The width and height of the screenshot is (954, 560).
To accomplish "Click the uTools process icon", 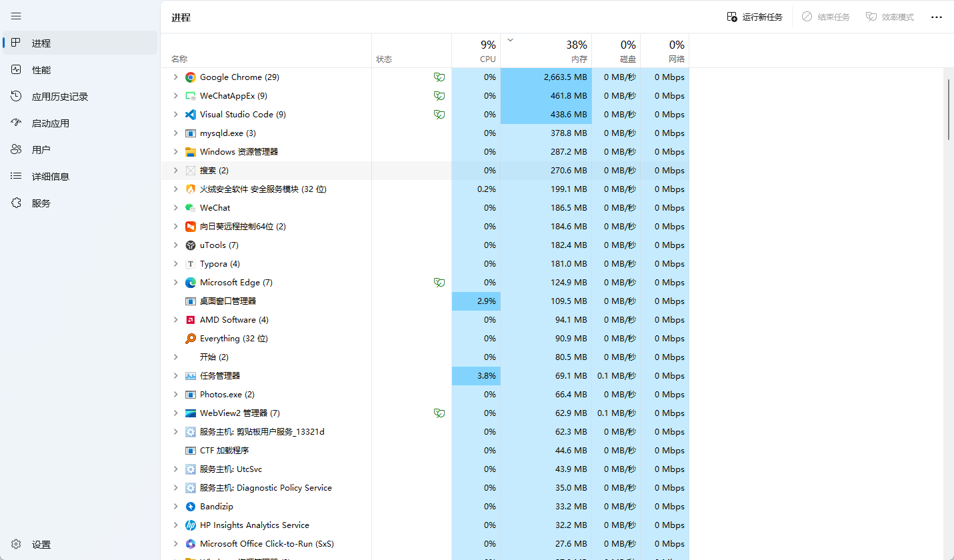I will click(191, 245).
